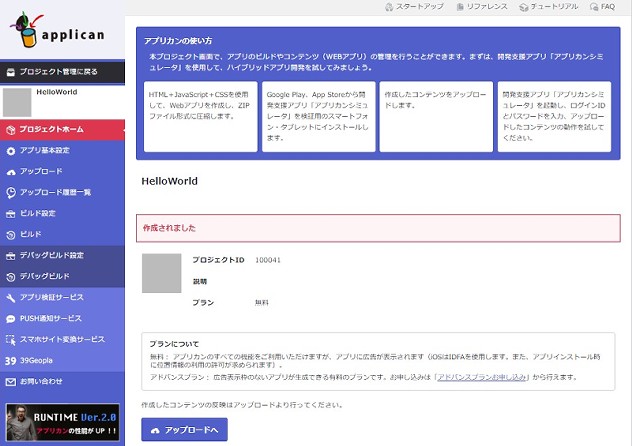Click the ビルド設定 toolbox icon
The height and width of the screenshot is (446, 632).
pos(11,214)
